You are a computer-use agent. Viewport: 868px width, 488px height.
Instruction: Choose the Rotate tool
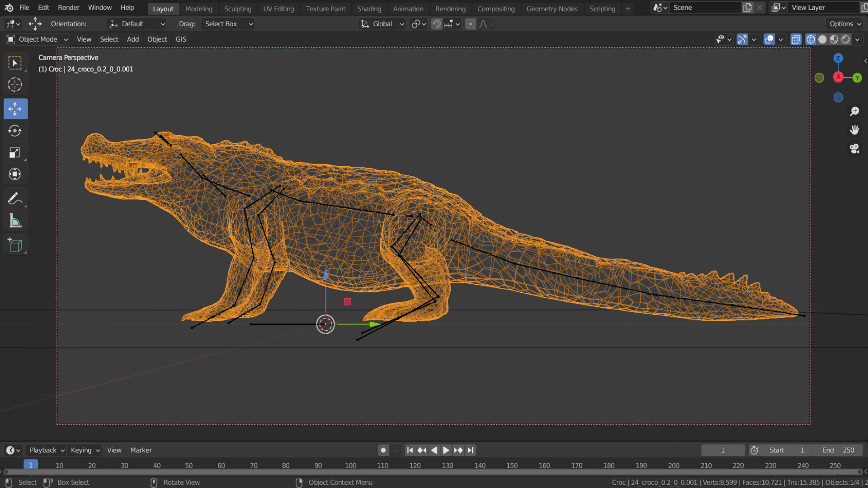(15, 131)
